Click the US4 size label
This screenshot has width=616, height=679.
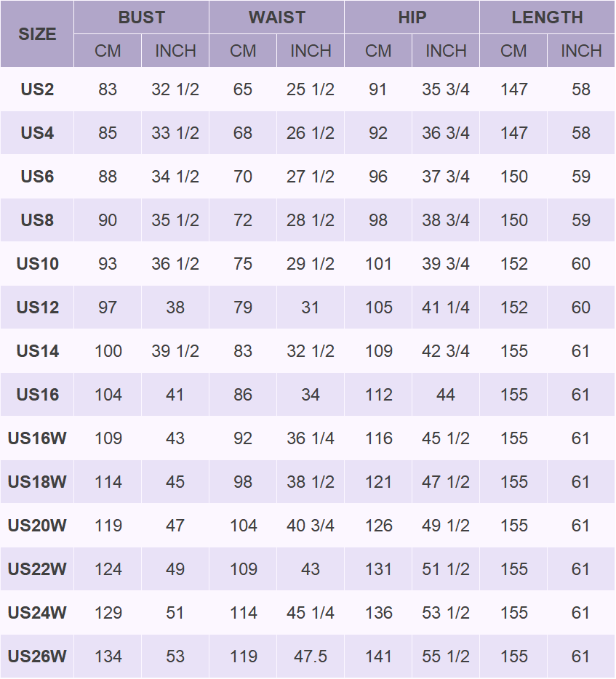pos(37,133)
